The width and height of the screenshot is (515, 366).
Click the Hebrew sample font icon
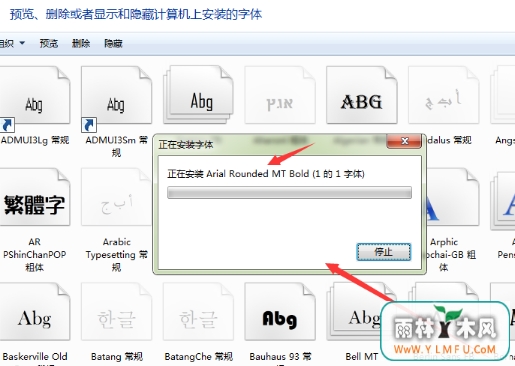[x=280, y=95]
